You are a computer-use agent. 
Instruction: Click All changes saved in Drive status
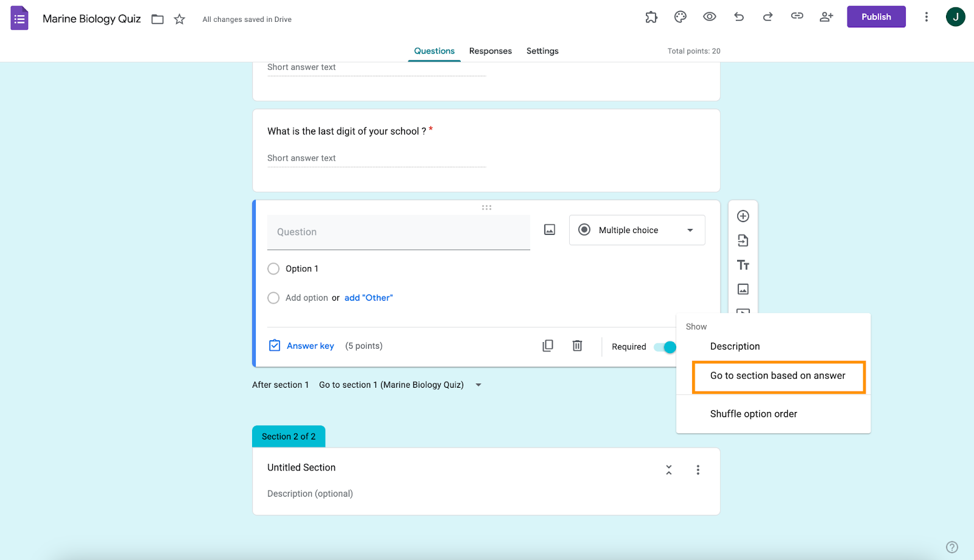pyautogui.click(x=247, y=19)
